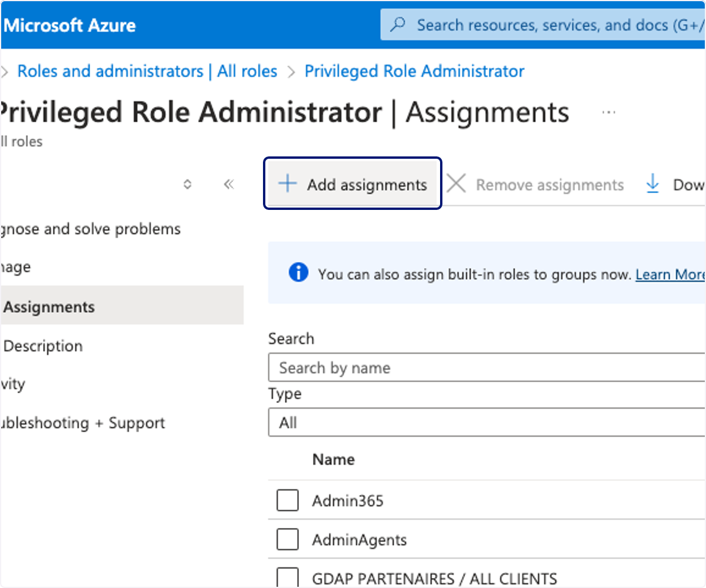Click the up-down sort arrows in sidebar

click(188, 185)
